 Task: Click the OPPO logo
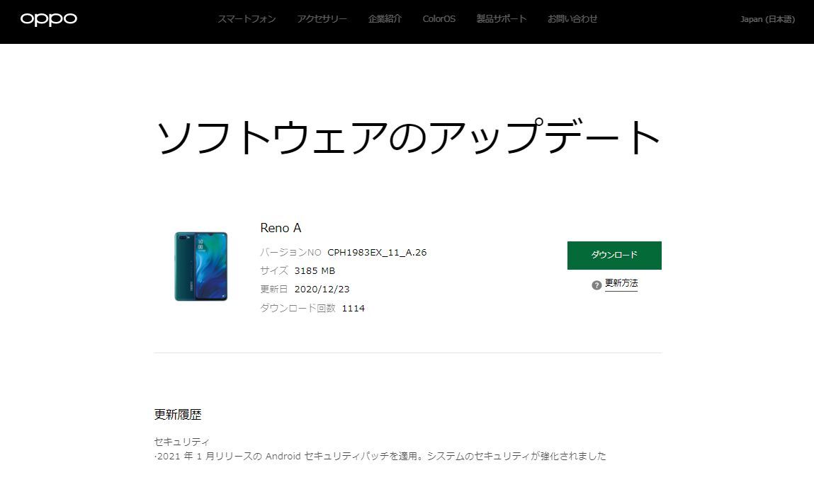(49, 19)
